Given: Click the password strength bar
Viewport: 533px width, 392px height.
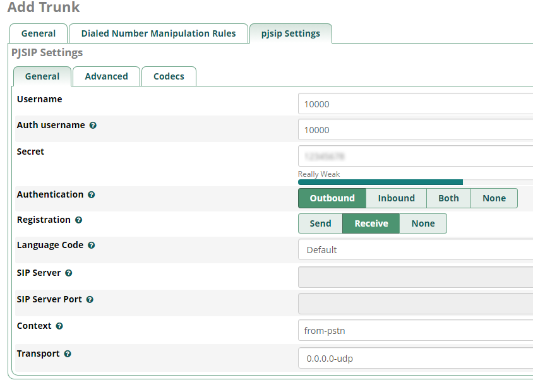Looking at the screenshot, I should 416,182.
